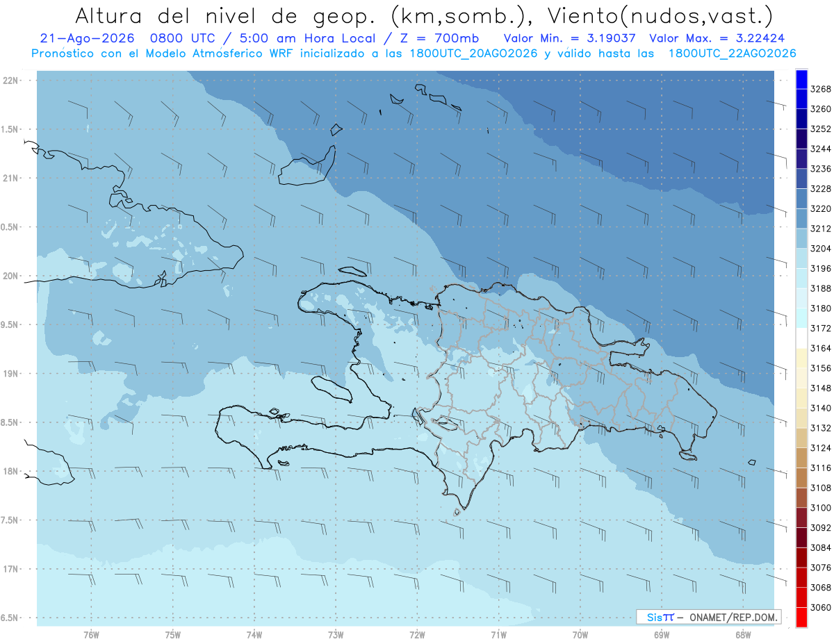Click the longitude label 72W

pyautogui.click(x=418, y=634)
